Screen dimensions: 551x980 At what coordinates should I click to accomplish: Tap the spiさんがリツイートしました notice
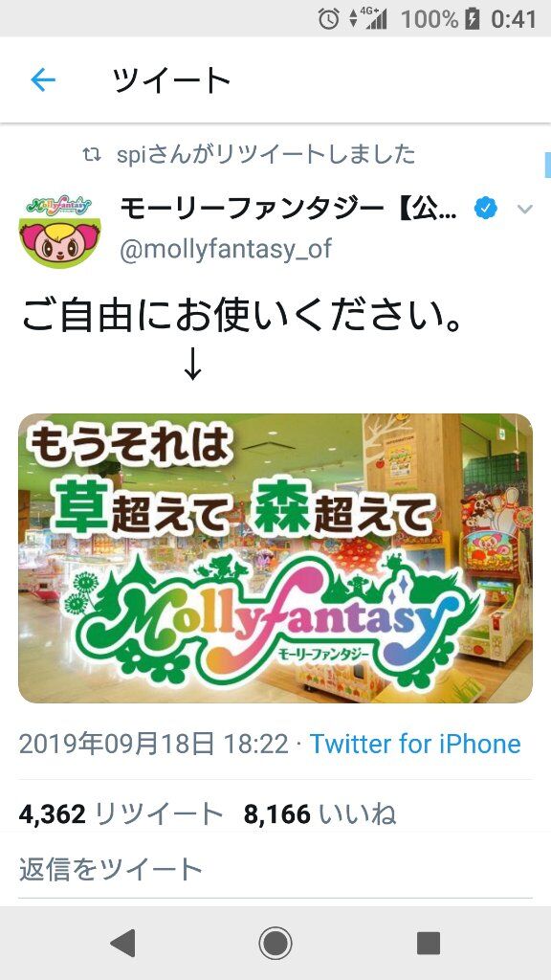point(266,155)
